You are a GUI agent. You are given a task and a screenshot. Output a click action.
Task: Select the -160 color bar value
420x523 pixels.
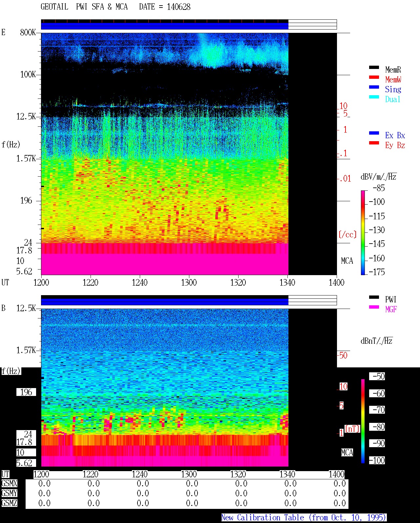point(377,258)
